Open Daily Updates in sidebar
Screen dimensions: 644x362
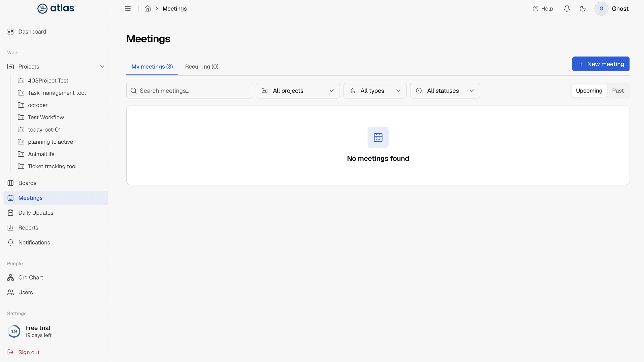pos(56,213)
